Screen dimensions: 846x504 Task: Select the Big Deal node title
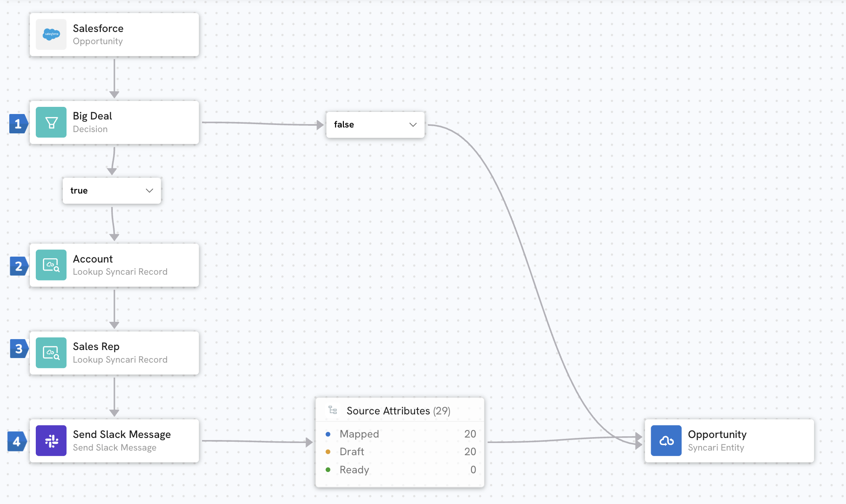92,116
